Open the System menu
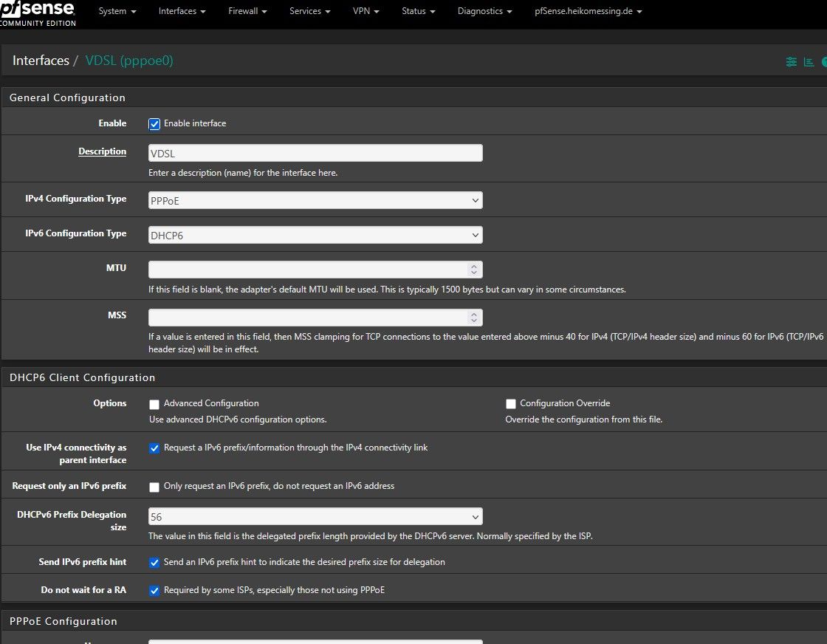 (117, 11)
